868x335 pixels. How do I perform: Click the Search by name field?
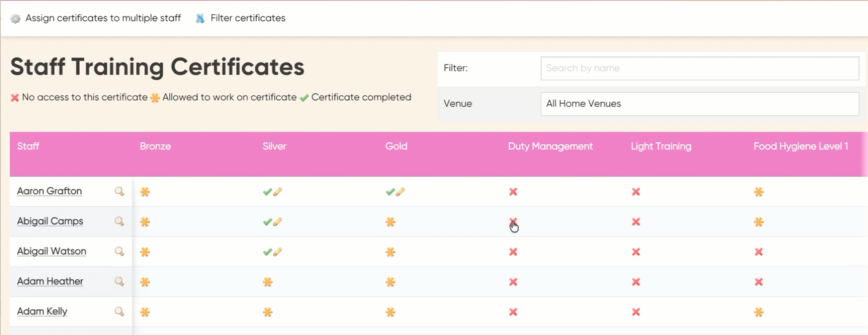700,68
